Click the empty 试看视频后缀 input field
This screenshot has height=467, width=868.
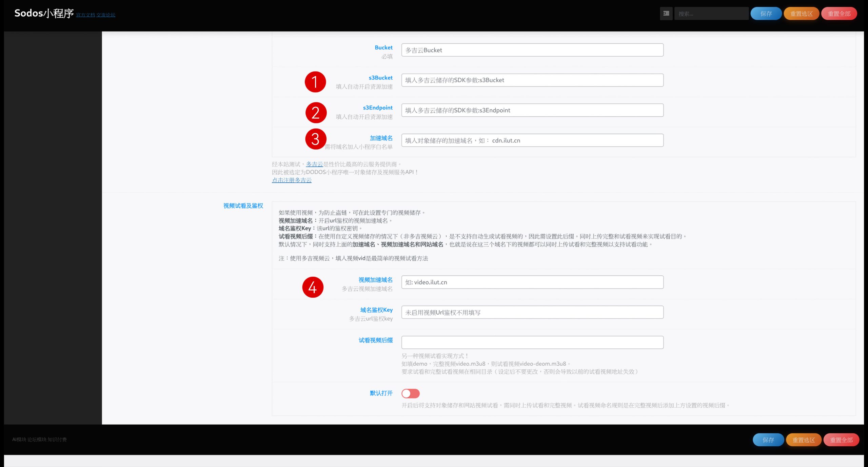pos(532,343)
